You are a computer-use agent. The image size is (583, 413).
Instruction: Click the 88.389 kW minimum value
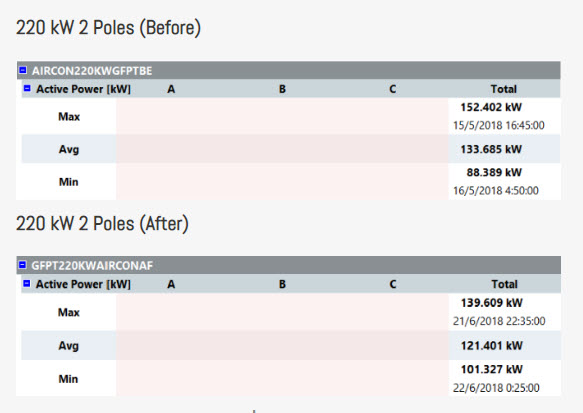pos(494,172)
